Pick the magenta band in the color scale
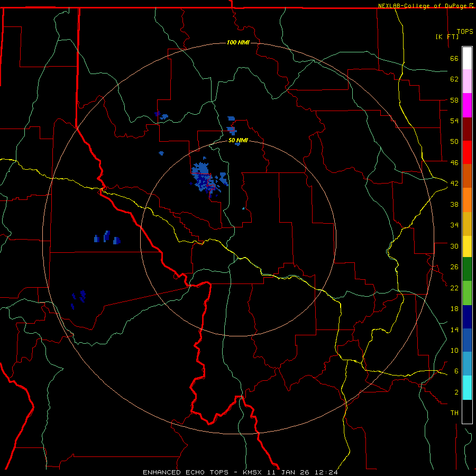The width and height of the screenshot is (476, 476). coord(467,105)
